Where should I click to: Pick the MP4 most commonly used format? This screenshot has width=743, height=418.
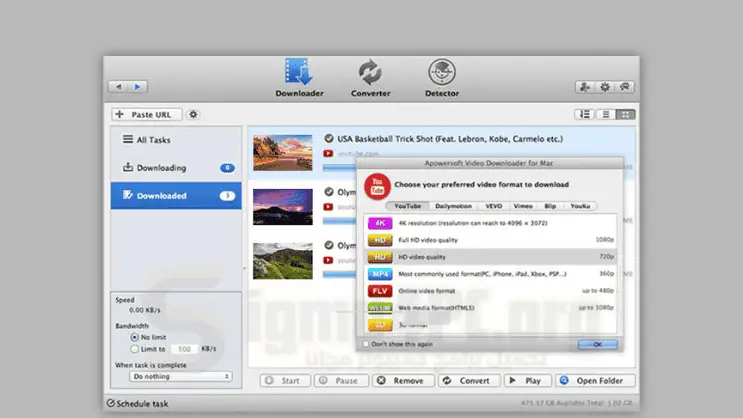379,273
